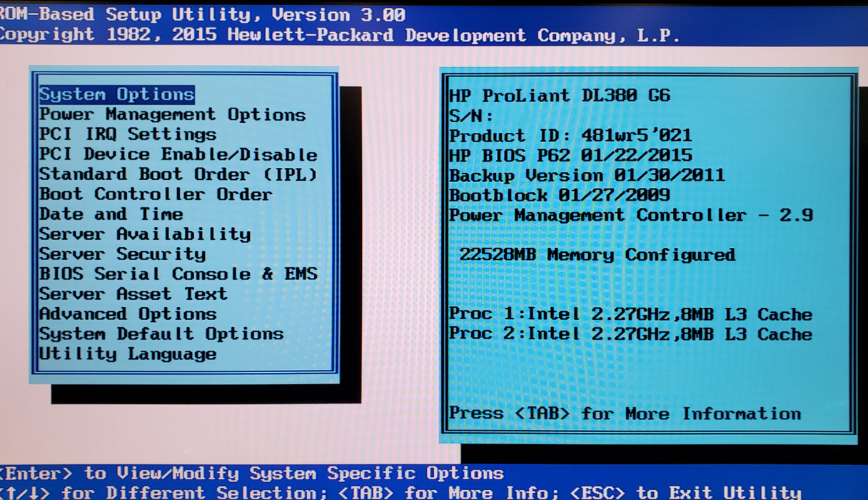Open Boot Controller Order

pos(156,194)
